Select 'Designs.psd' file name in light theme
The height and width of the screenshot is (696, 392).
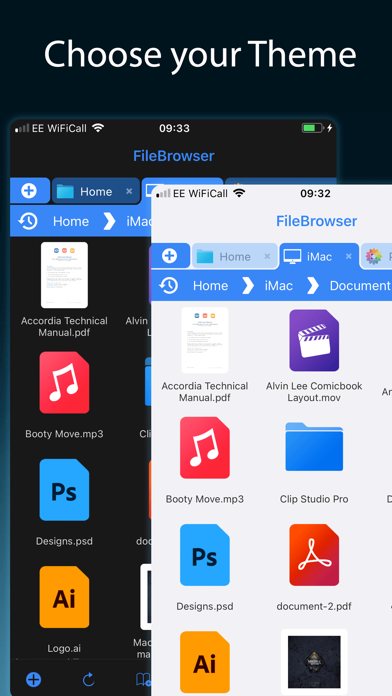[x=205, y=606]
